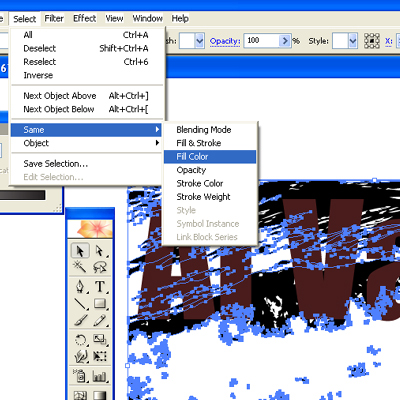Screen dimensions: 400x400
Task: Choose All from the Select menu
Action: (x=86, y=35)
